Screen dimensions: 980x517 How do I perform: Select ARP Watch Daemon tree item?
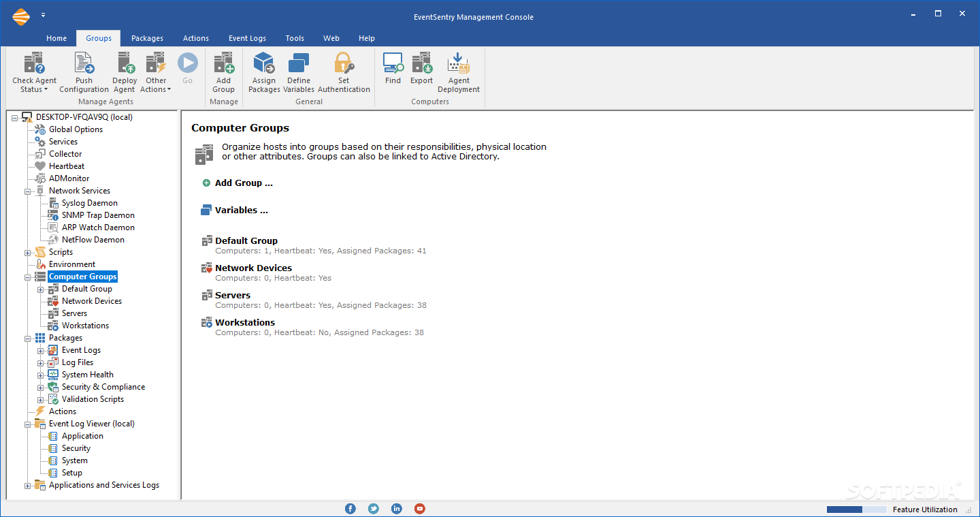(x=98, y=228)
